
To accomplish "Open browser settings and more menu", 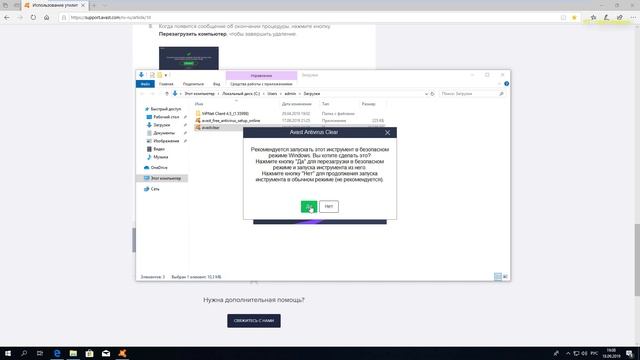I will [633, 18].
